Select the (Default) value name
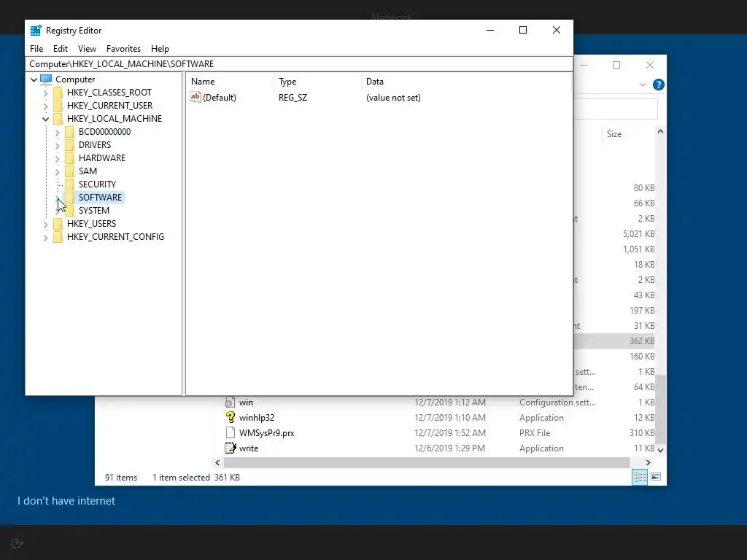The image size is (747, 560). (220, 98)
